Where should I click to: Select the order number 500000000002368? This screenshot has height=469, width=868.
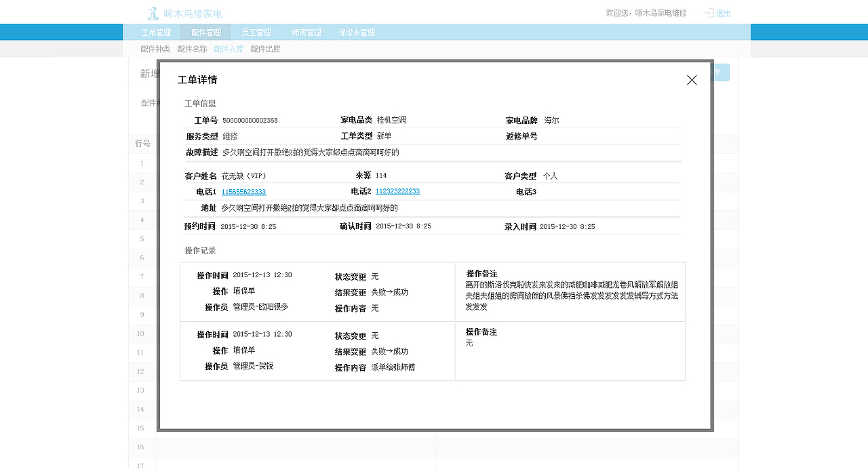coord(250,121)
